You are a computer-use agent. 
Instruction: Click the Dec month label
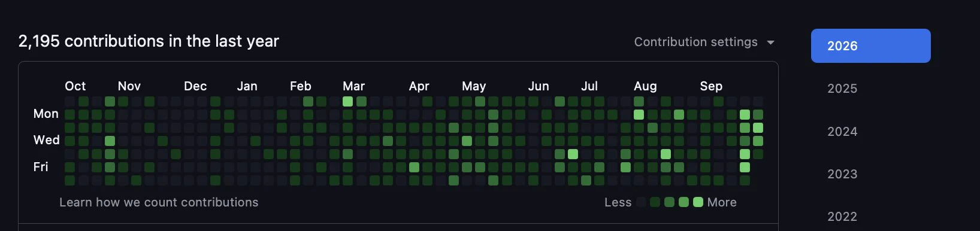195,86
